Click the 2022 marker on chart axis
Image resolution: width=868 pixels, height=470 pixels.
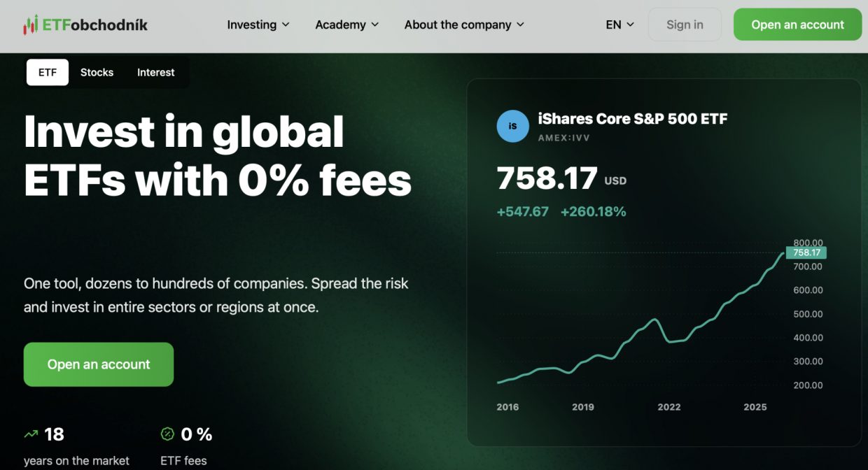[x=669, y=407]
